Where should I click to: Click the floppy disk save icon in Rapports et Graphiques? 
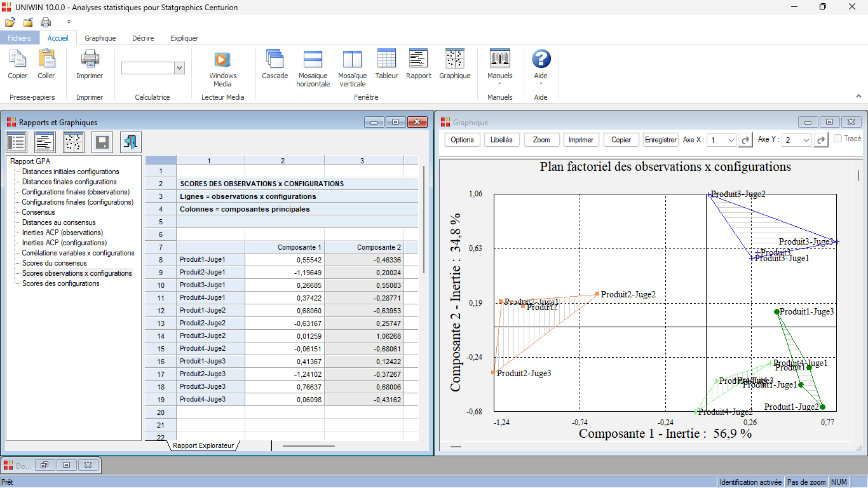(102, 142)
